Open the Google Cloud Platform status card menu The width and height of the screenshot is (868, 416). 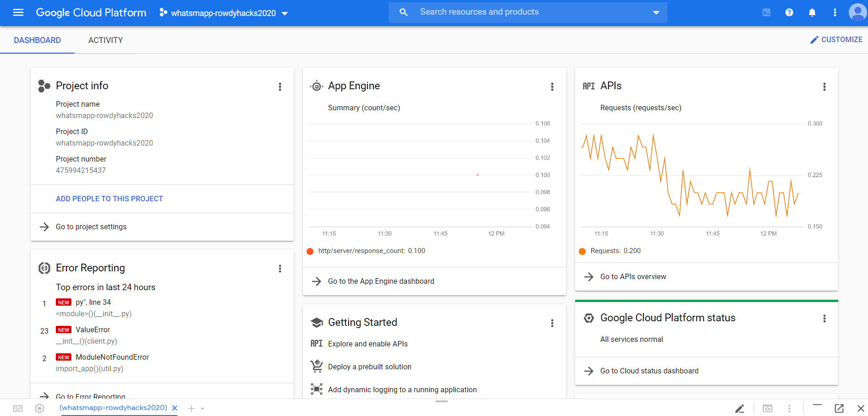tap(825, 319)
